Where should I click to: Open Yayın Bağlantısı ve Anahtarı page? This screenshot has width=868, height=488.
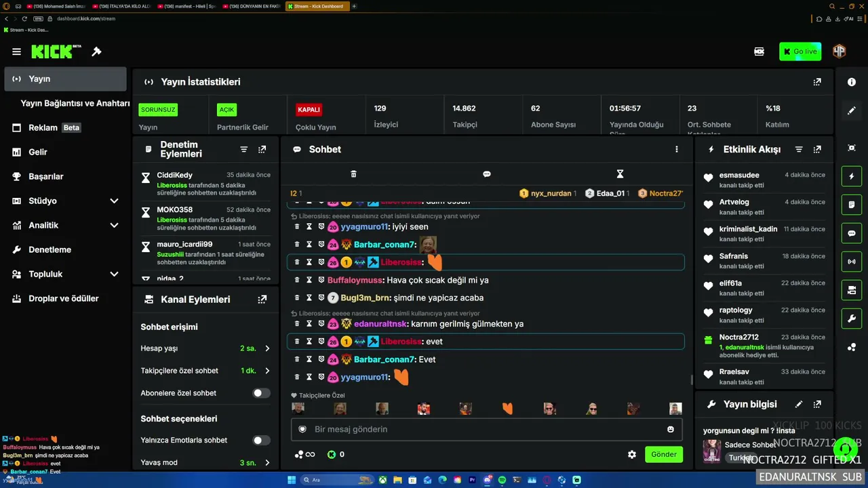pos(75,103)
